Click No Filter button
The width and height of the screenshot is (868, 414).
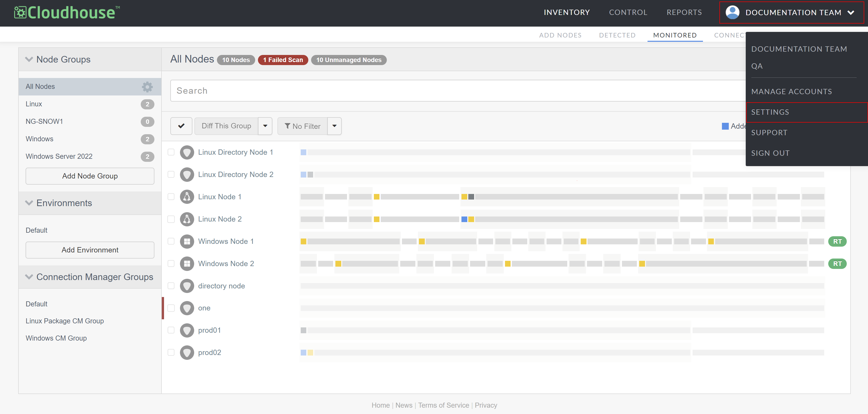[x=302, y=126]
